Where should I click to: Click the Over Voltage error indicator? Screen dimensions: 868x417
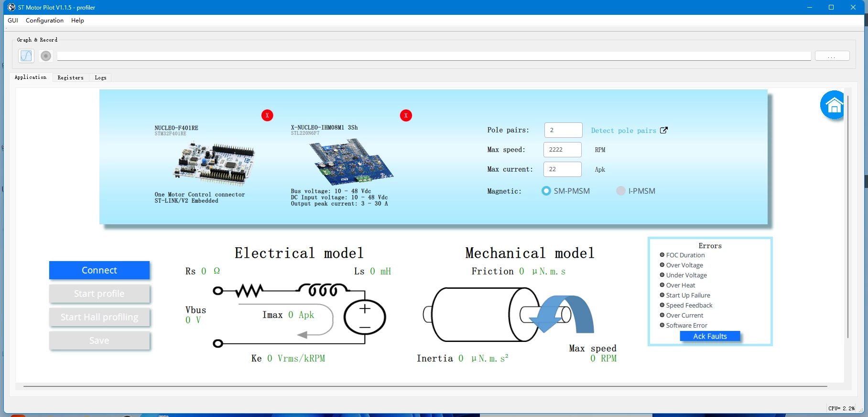[x=662, y=265]
